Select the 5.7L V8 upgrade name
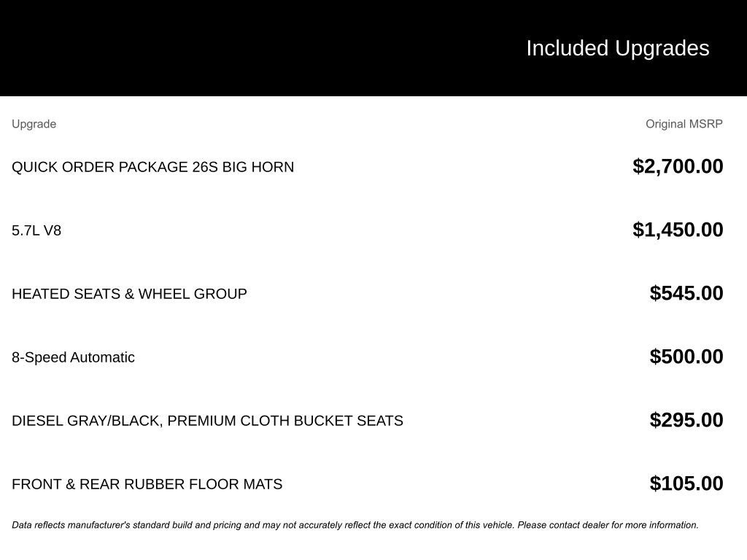 [x=36, y=230]
